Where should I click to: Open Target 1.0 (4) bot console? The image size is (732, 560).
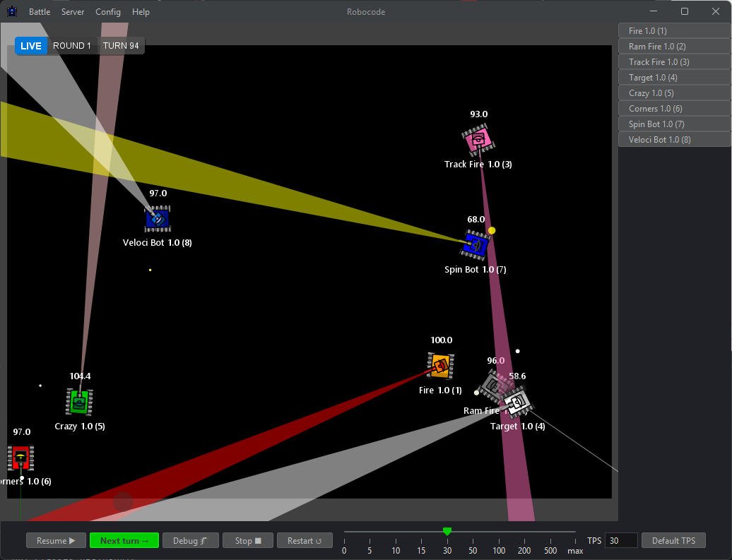(x=674, y=78)
